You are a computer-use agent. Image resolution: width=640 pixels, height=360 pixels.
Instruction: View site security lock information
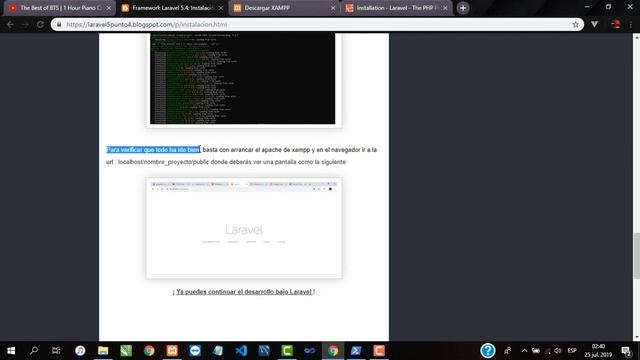click(59, 24)
